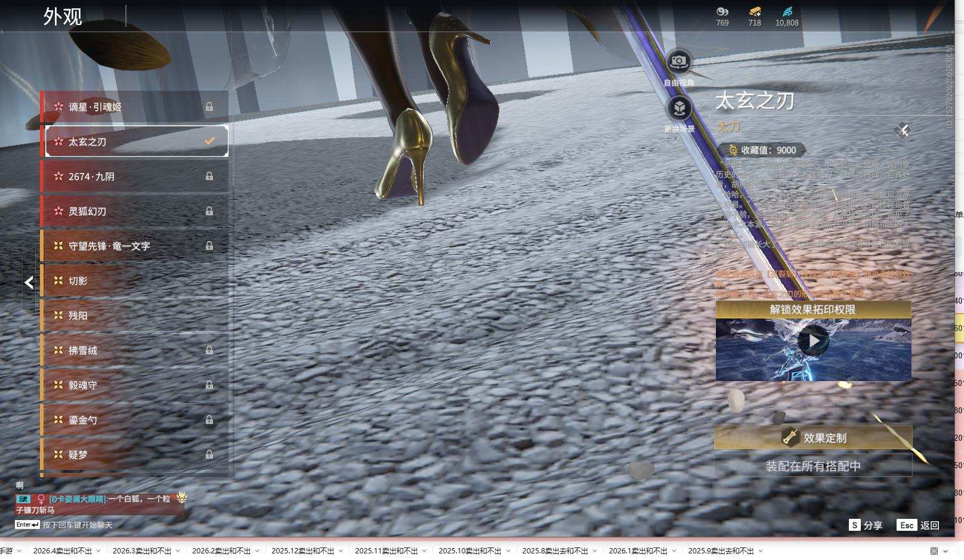Click the 装配在所有搭配中 button
Viewport: 964px width, 560px height.
pyautogui.click(x=813, y=466)
